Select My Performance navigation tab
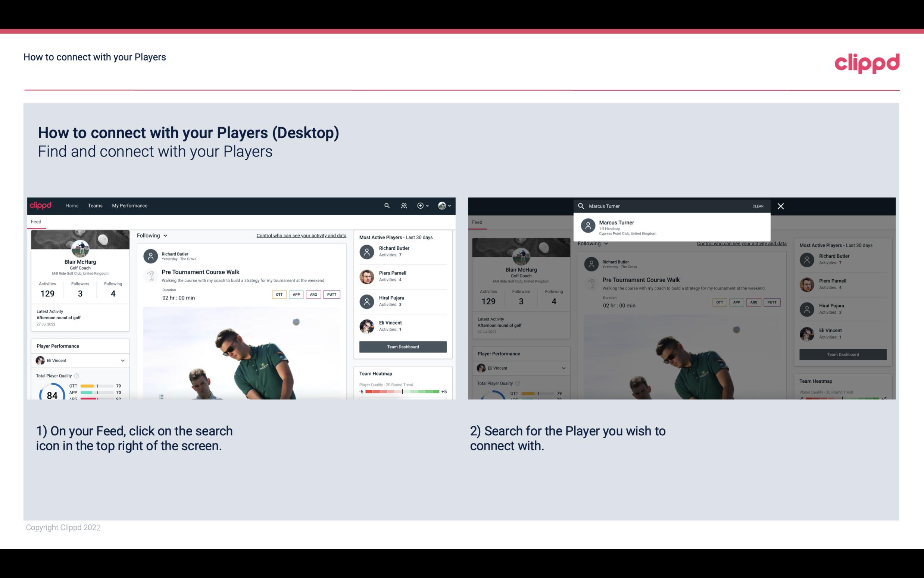Image resolution: width=924 pixels, height=578 pixels. point(129,205)
